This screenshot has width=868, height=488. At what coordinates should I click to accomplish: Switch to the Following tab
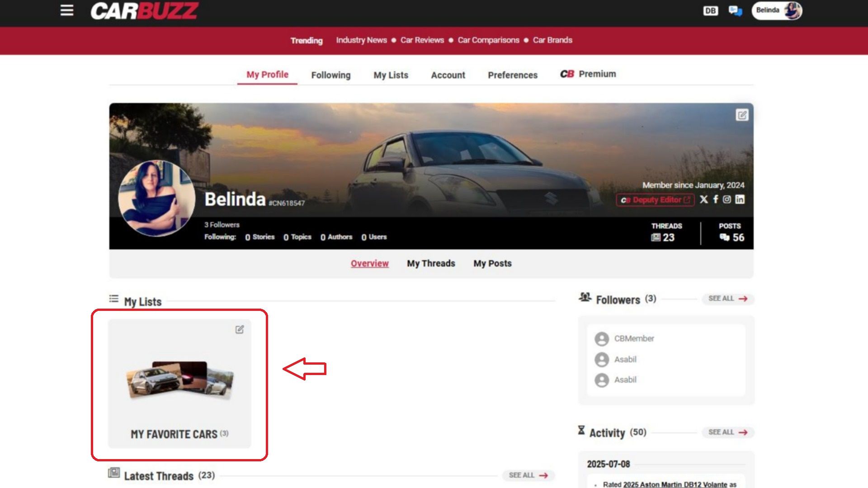click(330, 75)
